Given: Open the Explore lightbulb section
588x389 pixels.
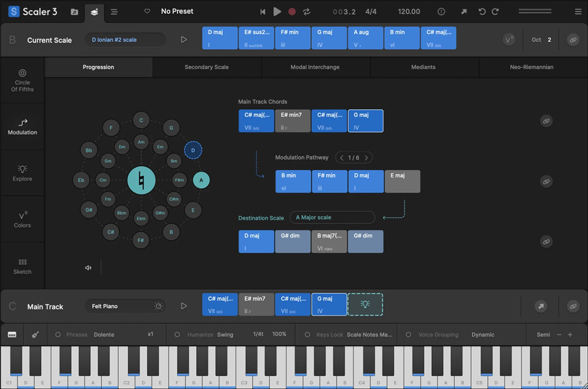Looking at the screenshot, I should point(22,173).
